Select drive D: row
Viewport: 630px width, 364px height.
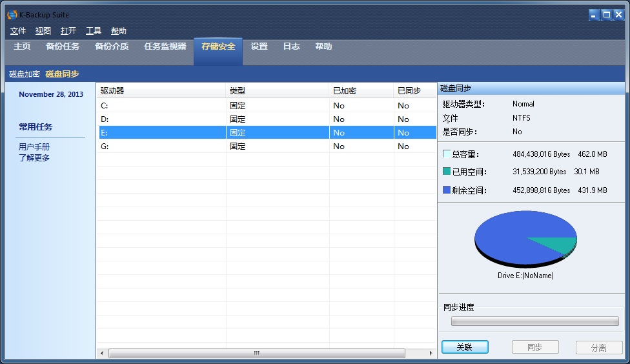click(268, 119)
